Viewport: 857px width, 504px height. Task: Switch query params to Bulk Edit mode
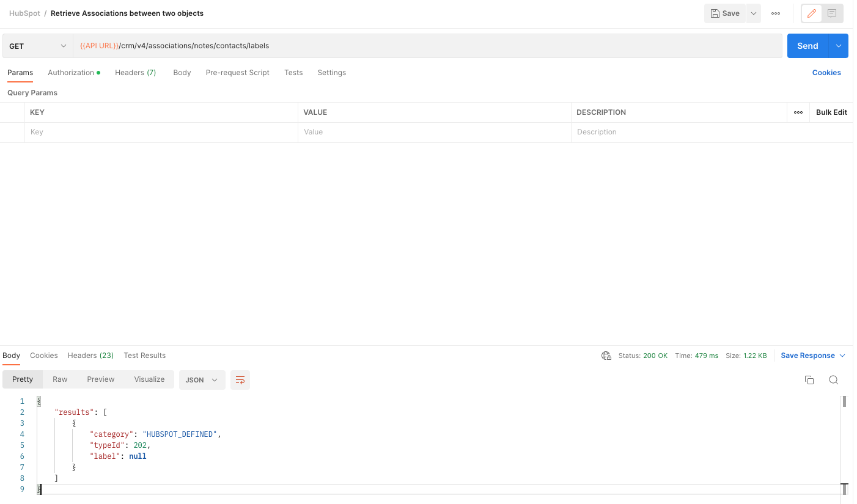[x=831, y=112]
